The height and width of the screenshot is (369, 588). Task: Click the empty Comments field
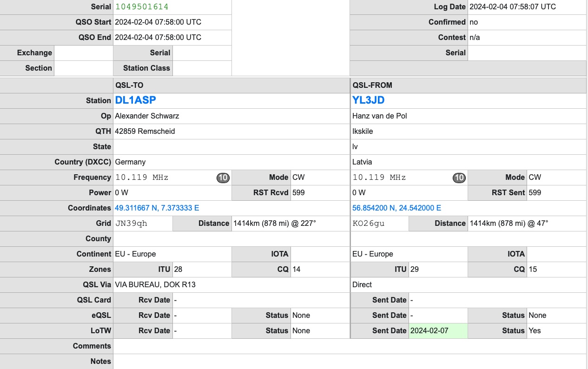pos(350,346)
